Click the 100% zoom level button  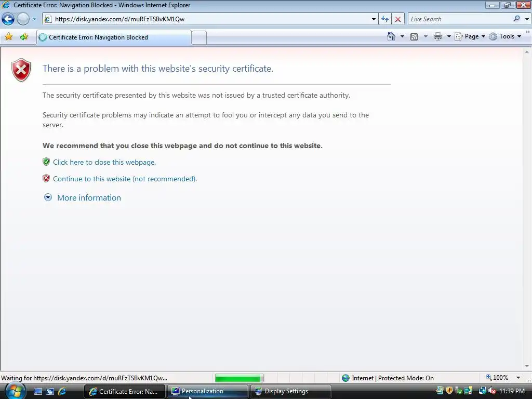coord(497,378)
